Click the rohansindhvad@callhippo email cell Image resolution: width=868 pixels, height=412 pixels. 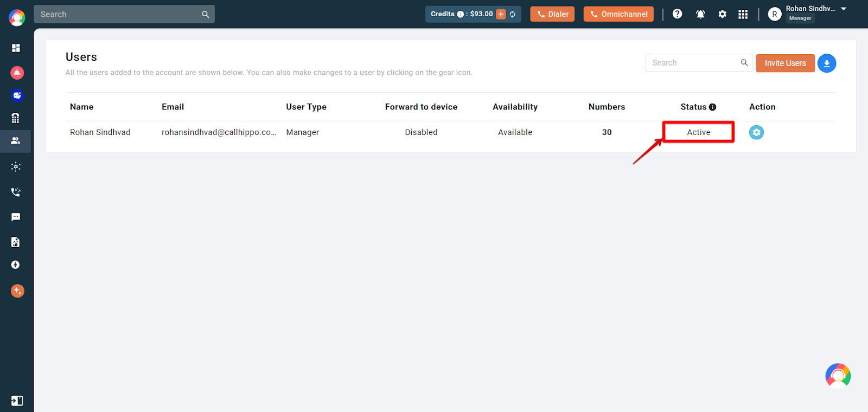pyautogui.click(x=219, y=132)
